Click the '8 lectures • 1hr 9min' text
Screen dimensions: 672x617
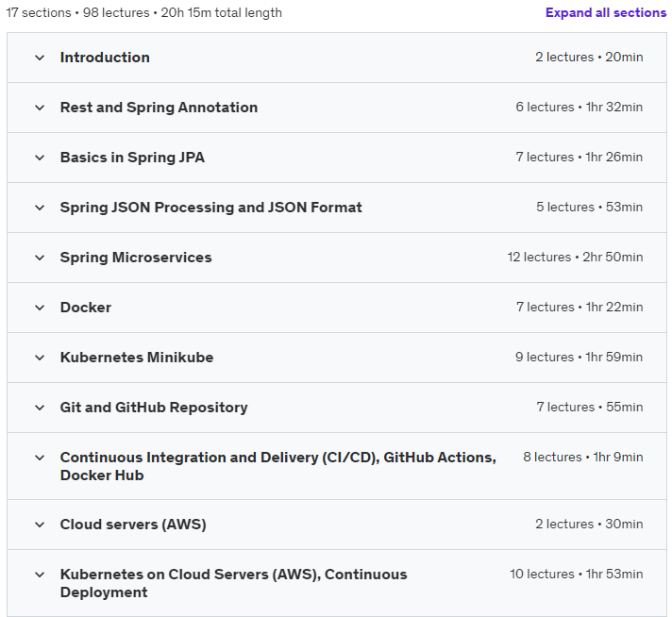(x=583, y=458)
